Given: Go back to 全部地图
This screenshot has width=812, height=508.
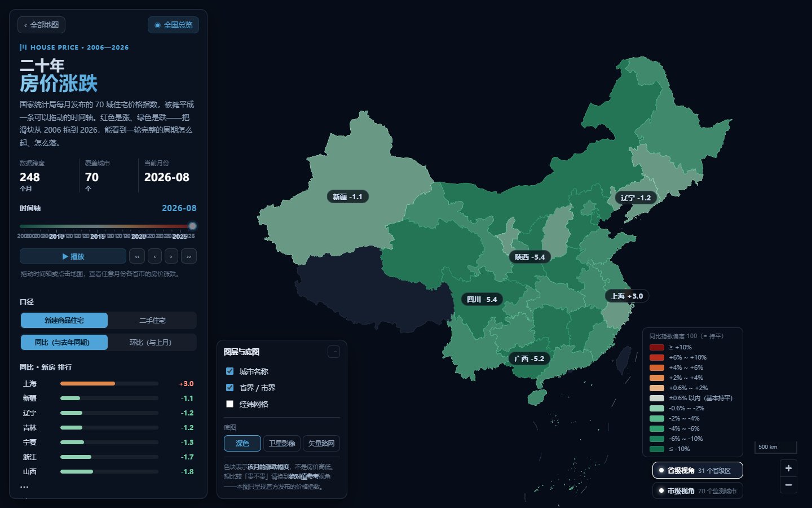Looking at the screenshot, I should [x=42, y=25].
